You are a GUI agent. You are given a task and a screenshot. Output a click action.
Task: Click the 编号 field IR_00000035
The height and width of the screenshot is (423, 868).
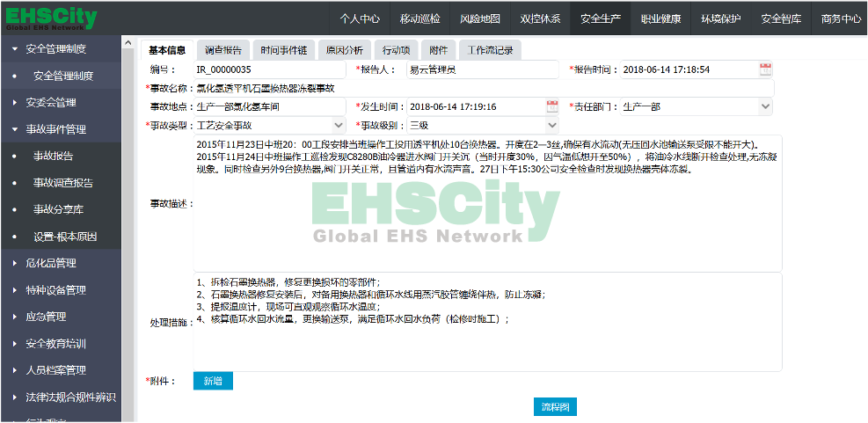(269, 69)
